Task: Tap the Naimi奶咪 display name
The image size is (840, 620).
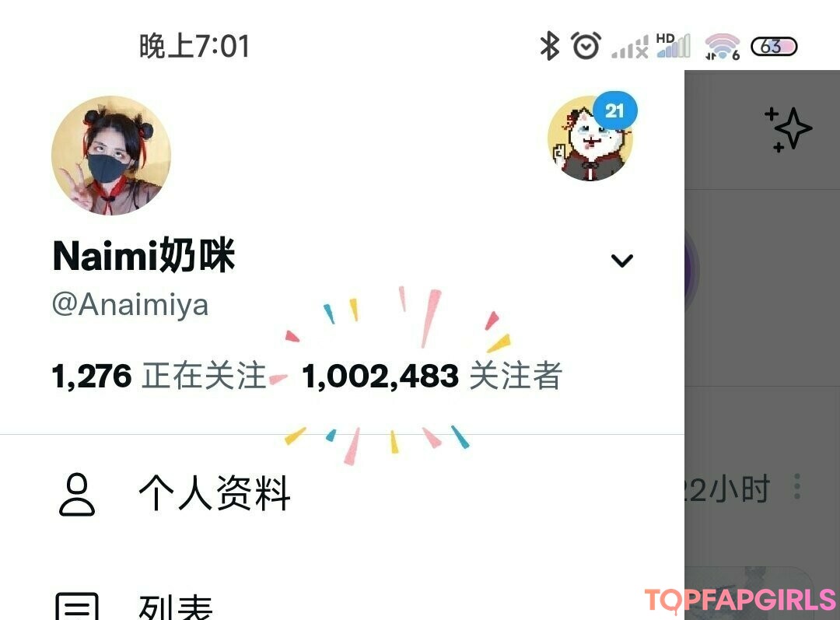Action: pyautogui.click(x=144, y=256)
